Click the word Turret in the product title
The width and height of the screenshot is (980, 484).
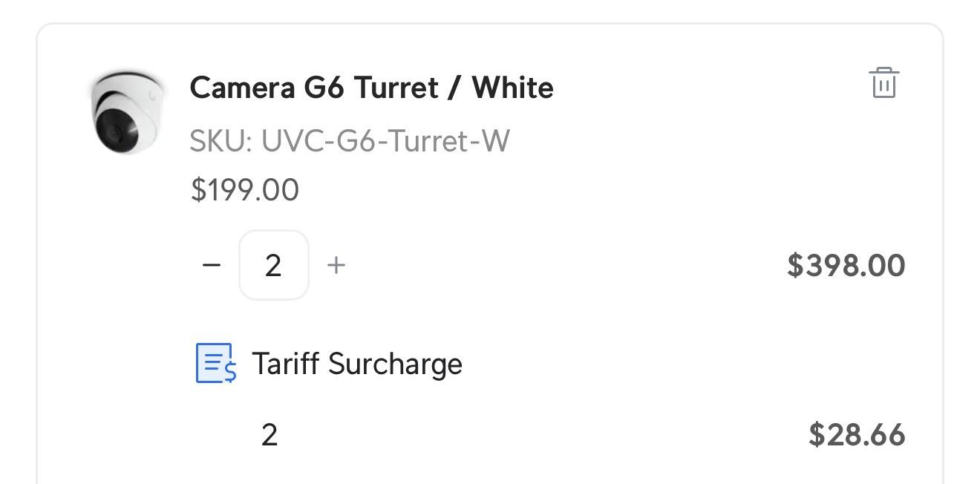(395, 88)
